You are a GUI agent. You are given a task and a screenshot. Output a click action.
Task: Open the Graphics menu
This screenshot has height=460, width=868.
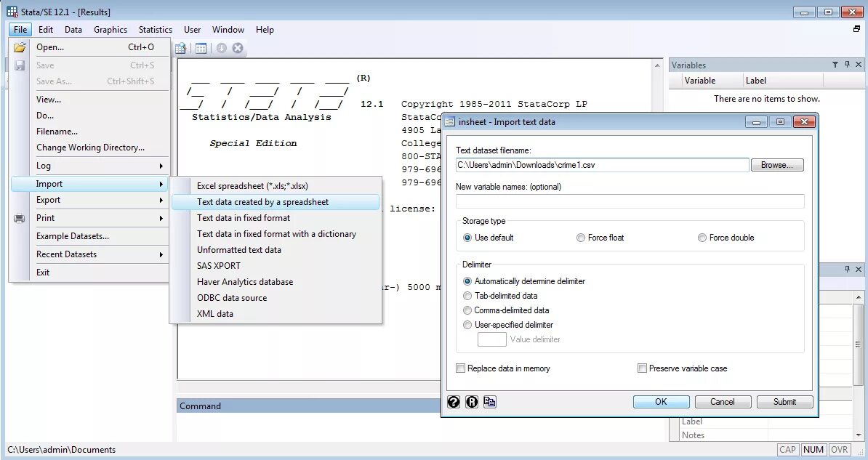point(110,29)
